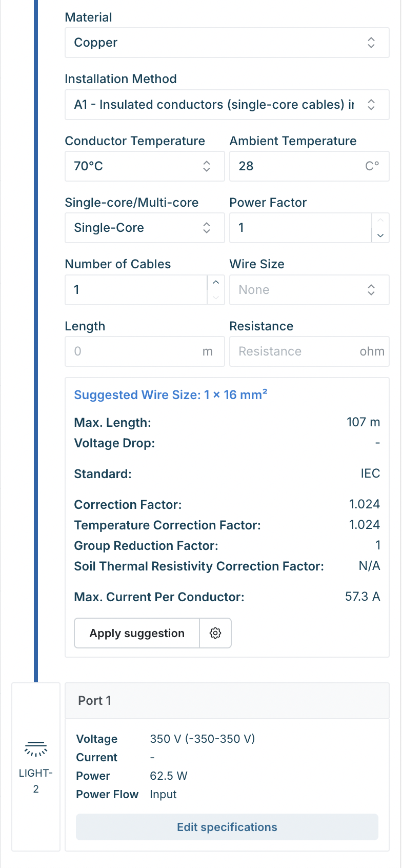This screenshot has width=402, height=868.
Task: Click the LIGHT-2 lamp icon
Action: tap(36, 749)
